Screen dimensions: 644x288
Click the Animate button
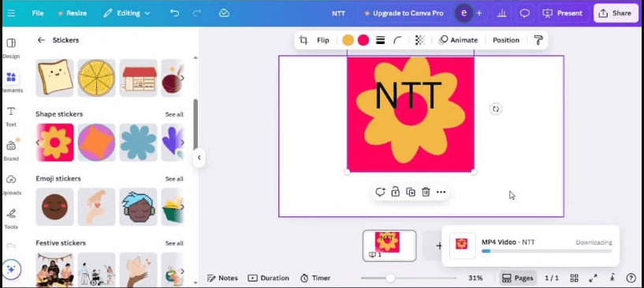coord(458,40)
